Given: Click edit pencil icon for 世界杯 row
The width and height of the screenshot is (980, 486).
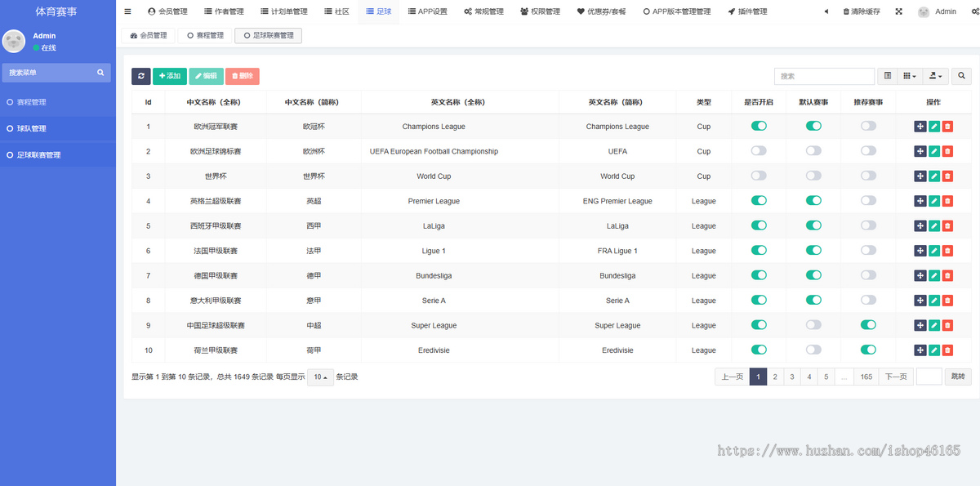Looking at the screenshot, I should pyautogui.click(x=934, y=176).
